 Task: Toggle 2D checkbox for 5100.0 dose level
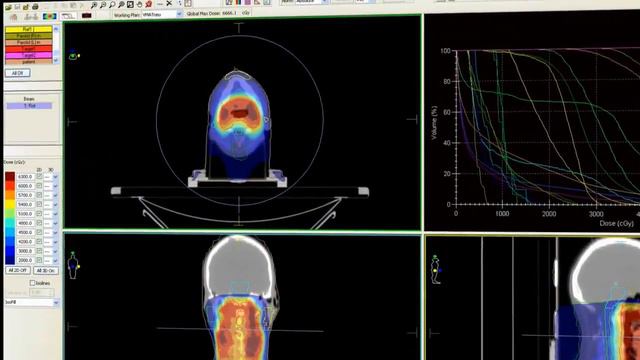39,213
